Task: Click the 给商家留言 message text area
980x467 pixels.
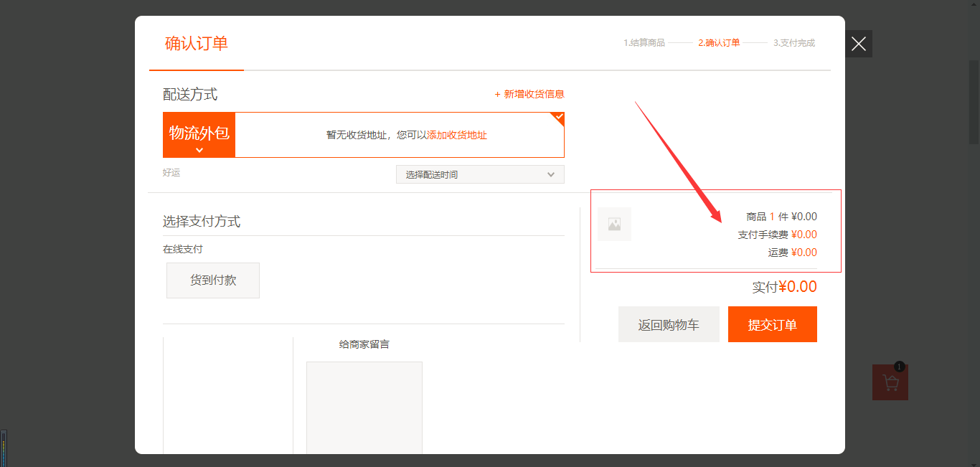Action: tap(364, 407)
